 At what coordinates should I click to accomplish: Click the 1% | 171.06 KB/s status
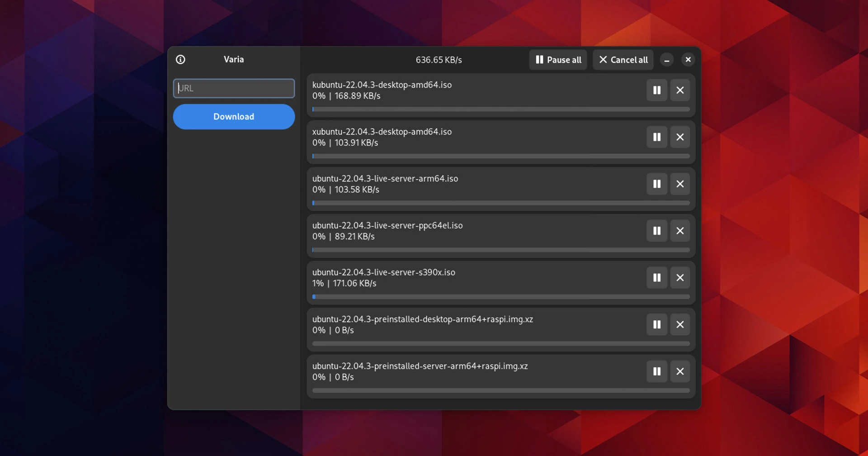pyautogui.click(x=344, y=283)
